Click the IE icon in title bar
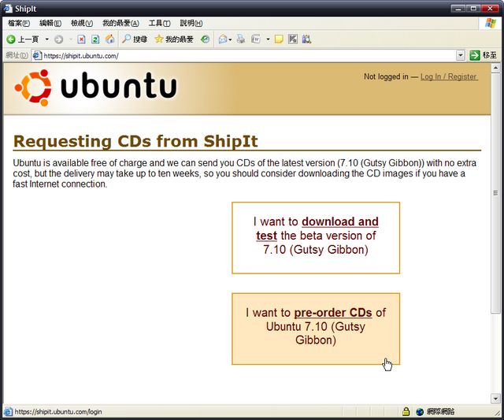This screenshot has height=420, width=504. point(8,9)
